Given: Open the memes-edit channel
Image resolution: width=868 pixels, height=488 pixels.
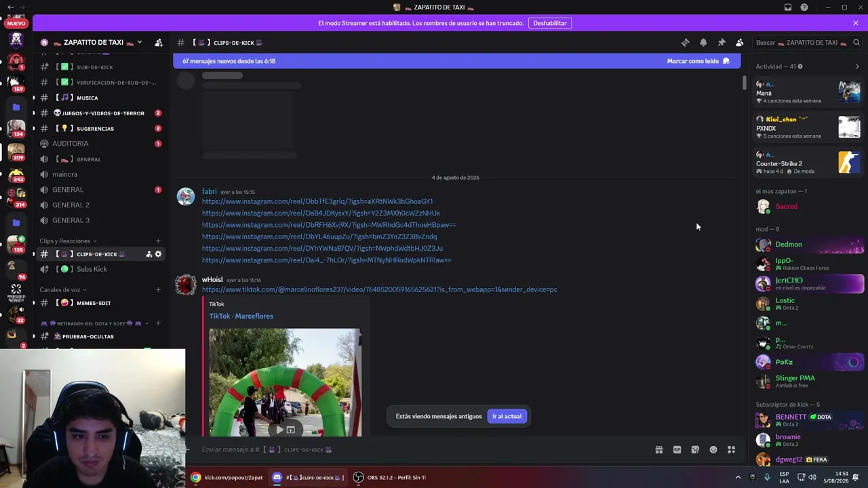Looking at the screenshot, I should (x=100, y=303).
